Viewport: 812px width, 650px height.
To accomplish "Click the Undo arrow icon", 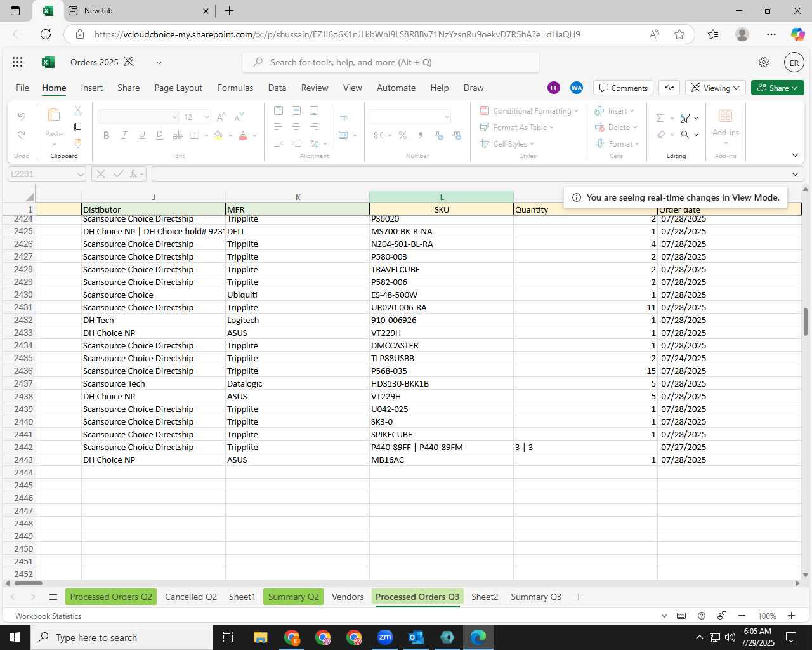I will pos(22,117).
